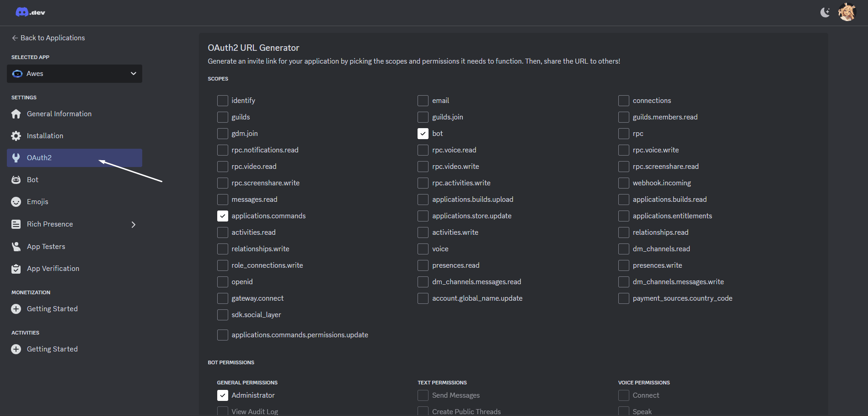Click the OAuth2 URL Generator heading
The width and height of the screenshot is (868, 416).
tap(253, 48)
